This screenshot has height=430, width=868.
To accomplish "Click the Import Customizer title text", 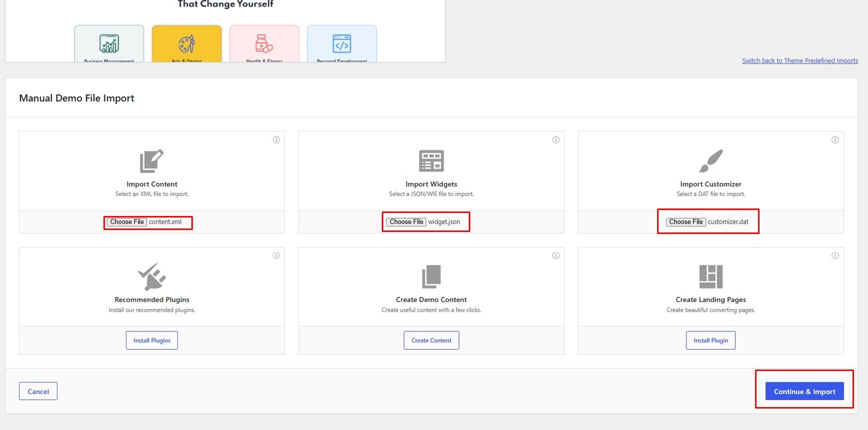I will [x=711, y=184].
